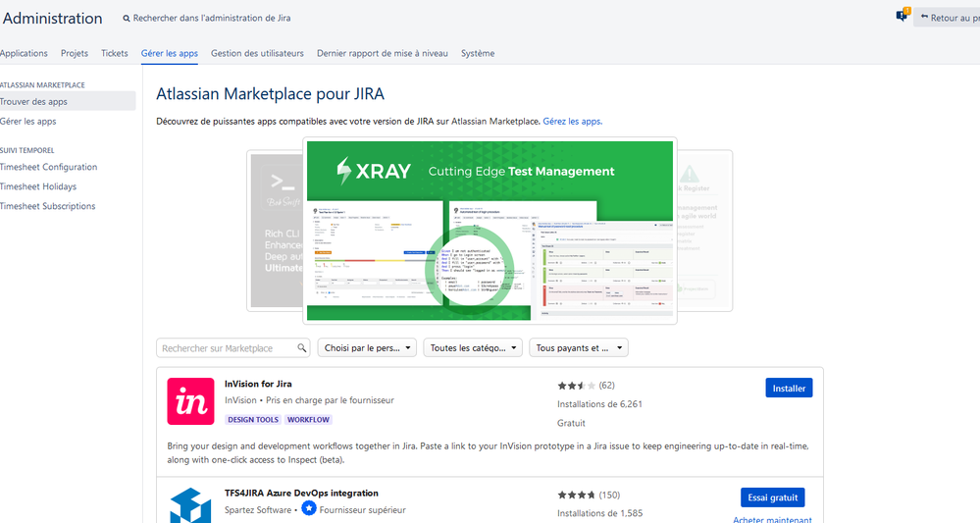Select Trouver des apps in sidebar
This screenshot has height=523, width=980.
tap(68, 101)
